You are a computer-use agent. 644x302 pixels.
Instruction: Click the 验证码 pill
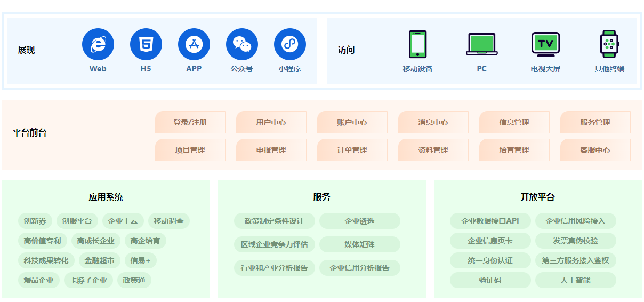[x=490, y=280]
